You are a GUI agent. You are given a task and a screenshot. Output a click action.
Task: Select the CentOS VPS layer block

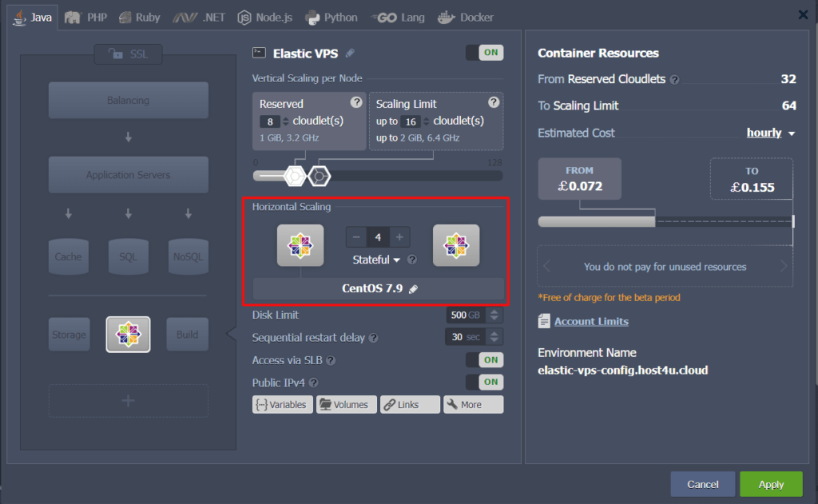[x=129, y=335]
